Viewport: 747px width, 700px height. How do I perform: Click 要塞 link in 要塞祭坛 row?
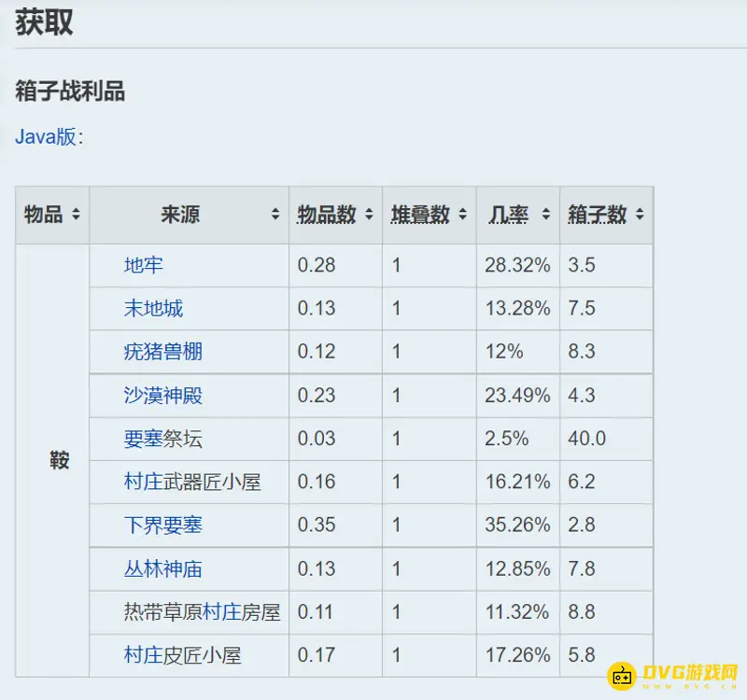coord(143,439)
